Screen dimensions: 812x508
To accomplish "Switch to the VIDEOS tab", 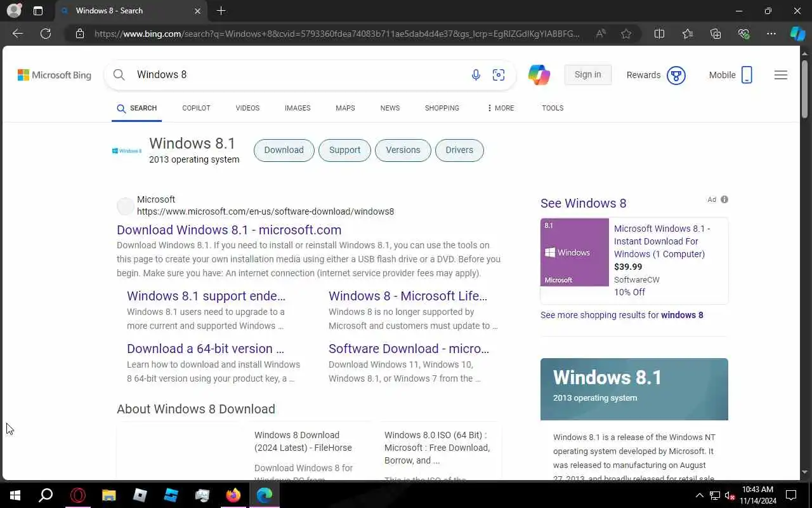I will (247, 108).
